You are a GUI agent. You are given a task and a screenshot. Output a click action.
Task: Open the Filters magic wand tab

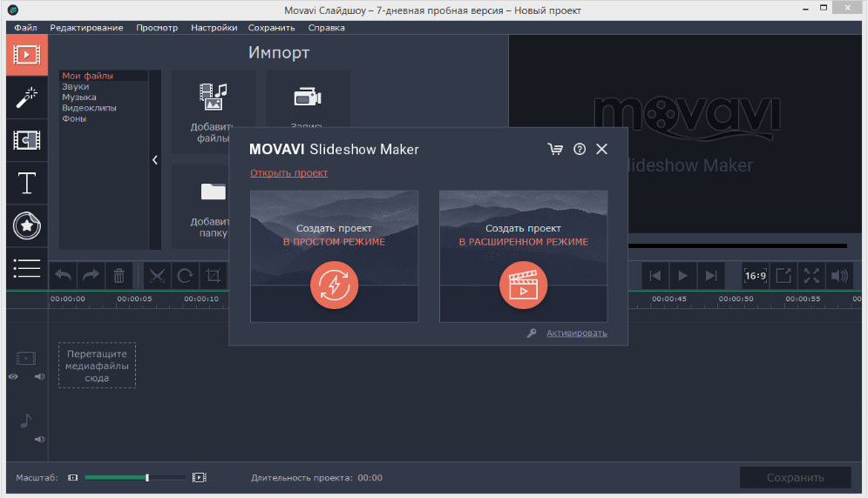pyautogui.click(x=26, y=98)
